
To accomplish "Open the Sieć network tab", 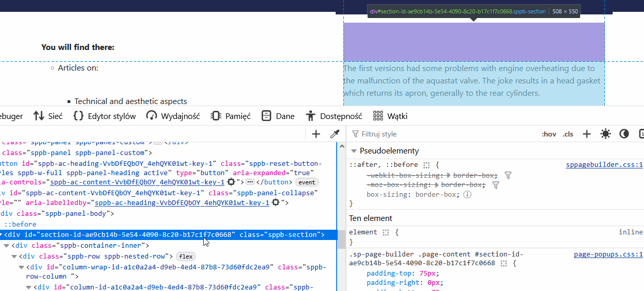I will pyautogui.click(x=48, y=116).
